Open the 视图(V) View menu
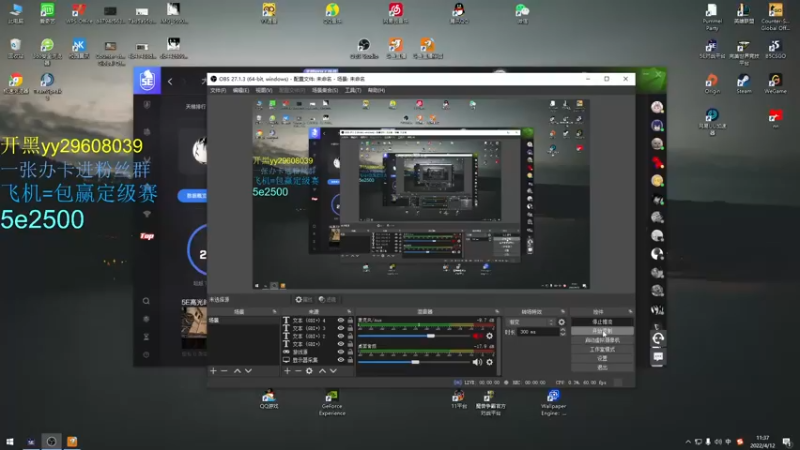The image size is (800, 450). 264,90
